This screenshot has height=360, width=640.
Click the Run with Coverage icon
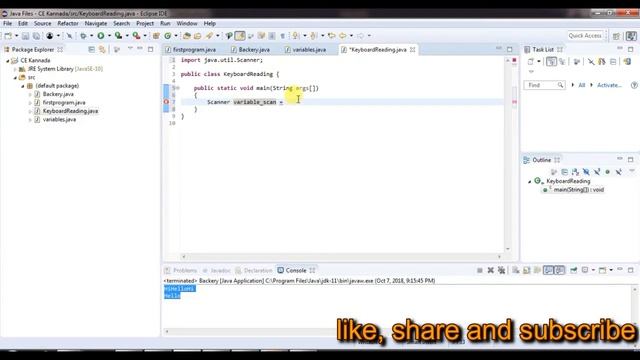[118, 36]
